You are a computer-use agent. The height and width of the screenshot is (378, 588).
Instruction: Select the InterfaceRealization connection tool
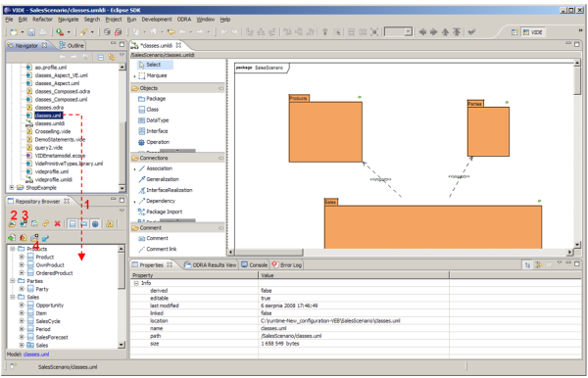click(166, 190)
